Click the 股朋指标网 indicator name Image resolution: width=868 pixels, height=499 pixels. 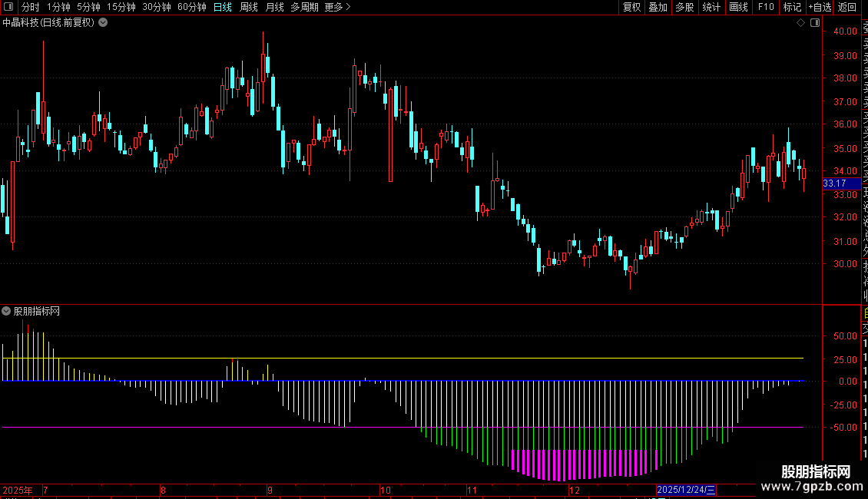click(37, 312)
